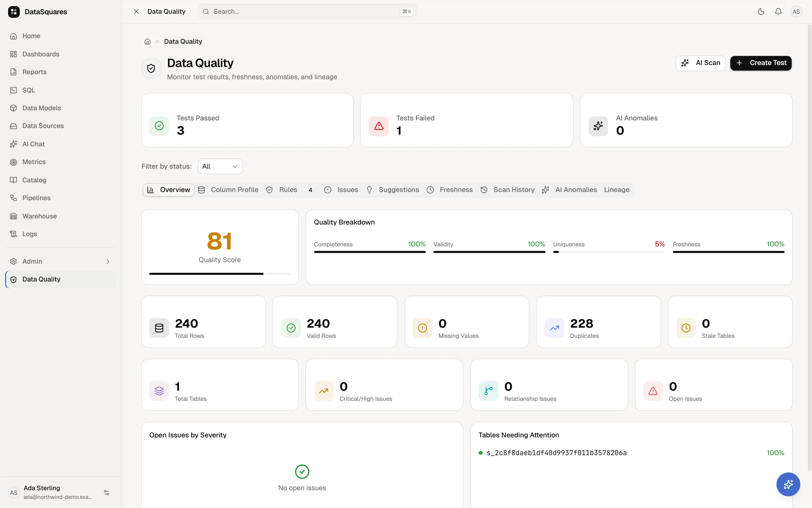Image resolution: width=812 pixels, height=508 pixels.
Task: Click the No open issues check icon
Action: click(x=302, y=472)
